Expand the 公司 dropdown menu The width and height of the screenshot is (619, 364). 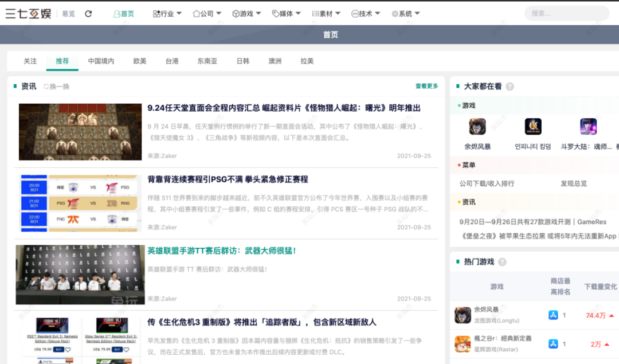pos(207,13)
